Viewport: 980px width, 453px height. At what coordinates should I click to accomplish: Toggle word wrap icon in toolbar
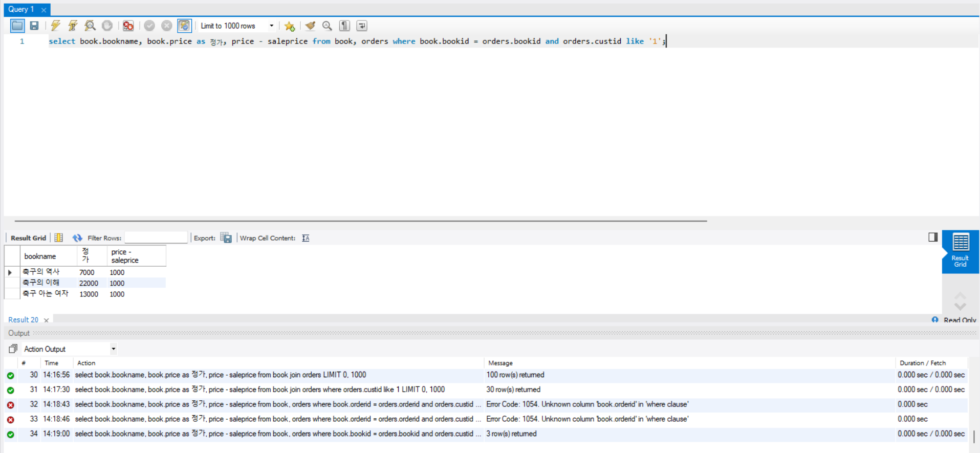point(362,26)
